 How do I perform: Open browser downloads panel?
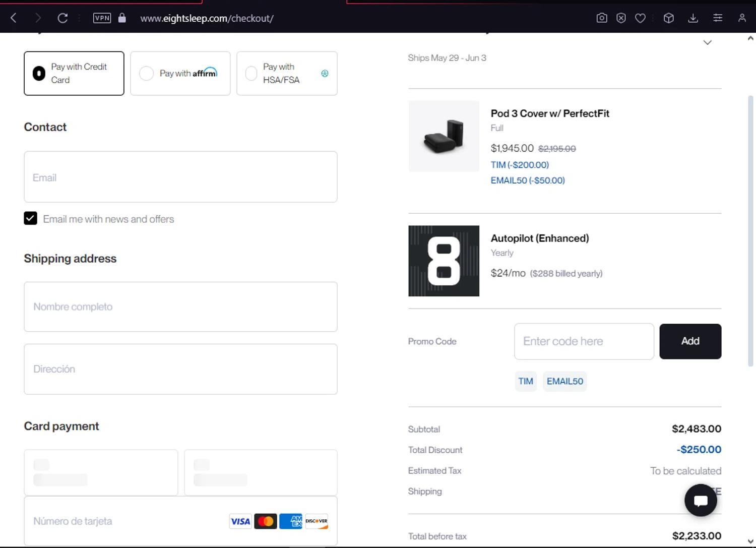tap(693, 18)
